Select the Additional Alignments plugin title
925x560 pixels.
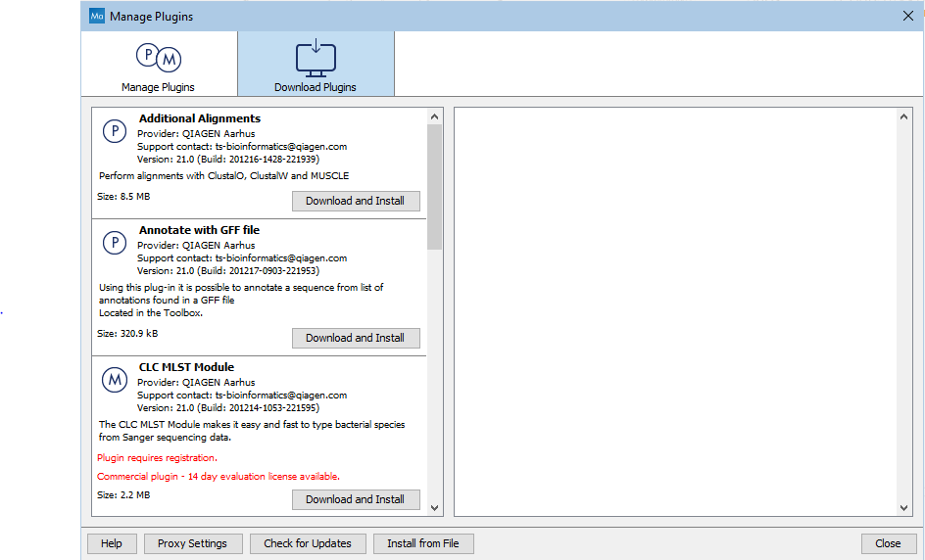pos(200,118)
